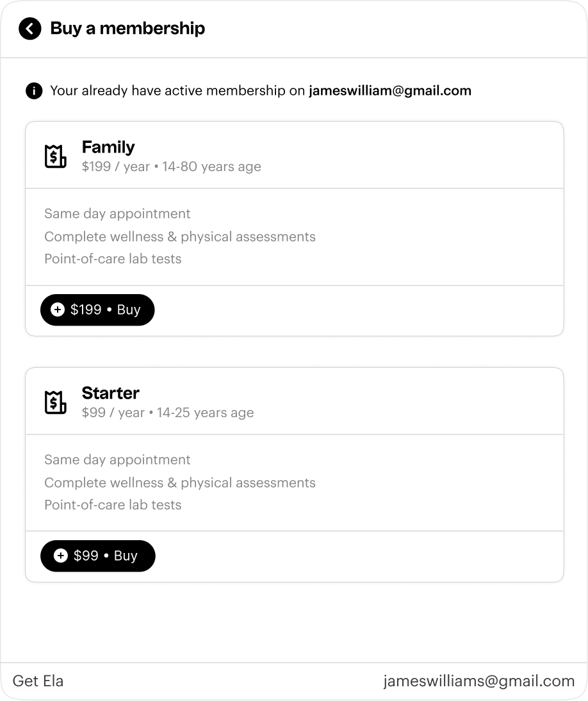Click the Starter plan receipt icon
Screen dimensions: 588x701
pyautogui.click(x=55, y=402)
